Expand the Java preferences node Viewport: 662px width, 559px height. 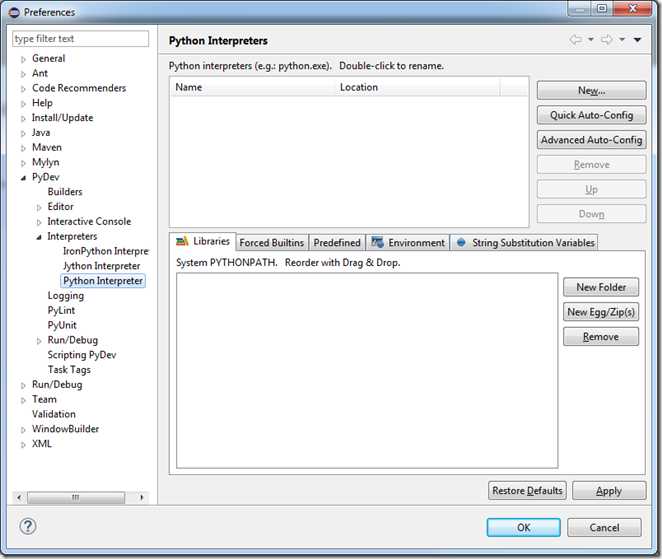[23, 133]
